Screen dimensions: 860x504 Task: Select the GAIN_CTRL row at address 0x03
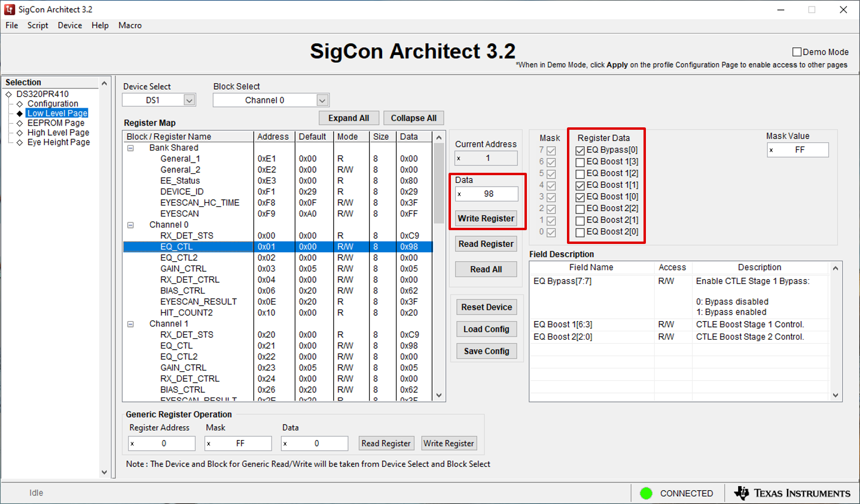pos(278,269)
